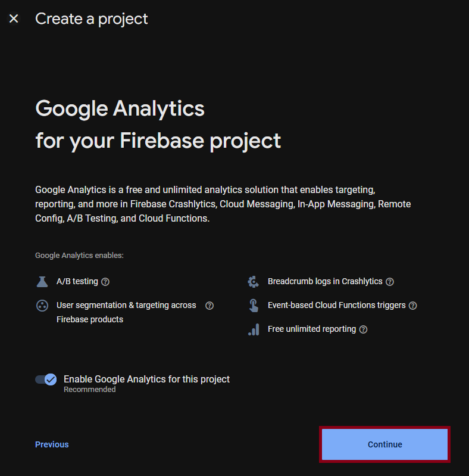Open help for user segmentation & targeting
469x476 pixels.
pos(210,306)
